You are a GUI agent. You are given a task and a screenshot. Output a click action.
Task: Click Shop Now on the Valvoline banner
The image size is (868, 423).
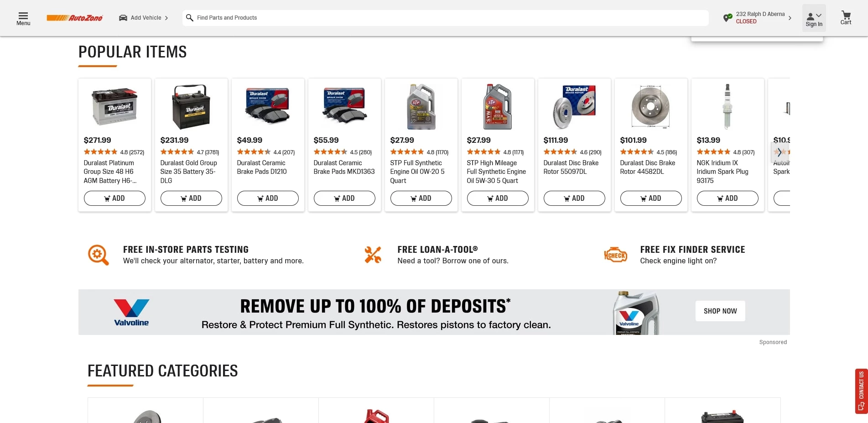[720, 311]
